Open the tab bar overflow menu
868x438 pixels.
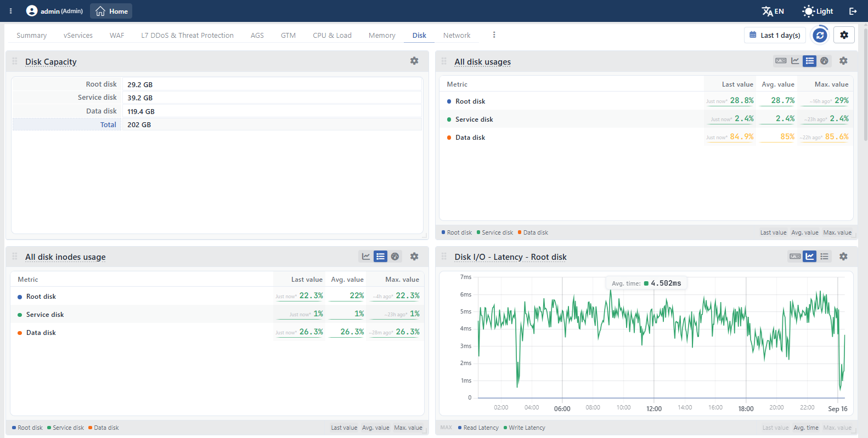pos(494,35)
